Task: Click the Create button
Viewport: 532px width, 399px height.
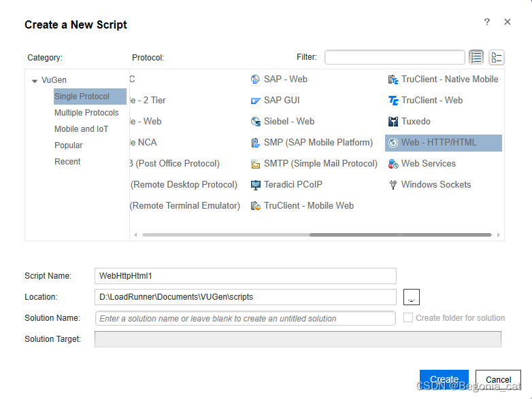Action: tap(444, 379)
